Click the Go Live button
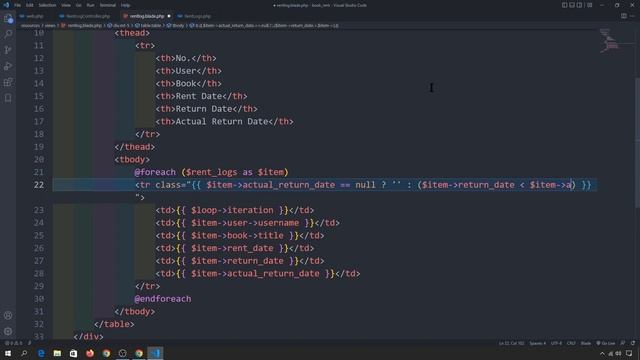 click(605, 343)
